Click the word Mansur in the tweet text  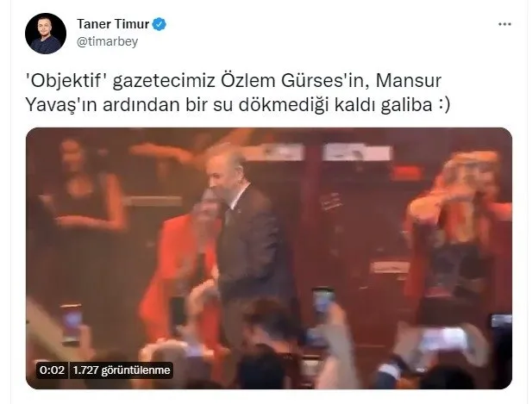409,81
